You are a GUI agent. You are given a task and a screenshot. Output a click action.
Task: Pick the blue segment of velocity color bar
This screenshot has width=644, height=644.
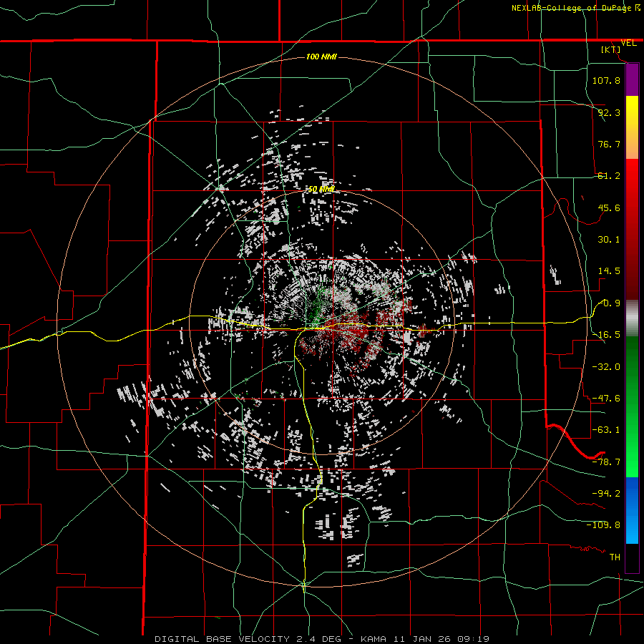coord(632,510)
